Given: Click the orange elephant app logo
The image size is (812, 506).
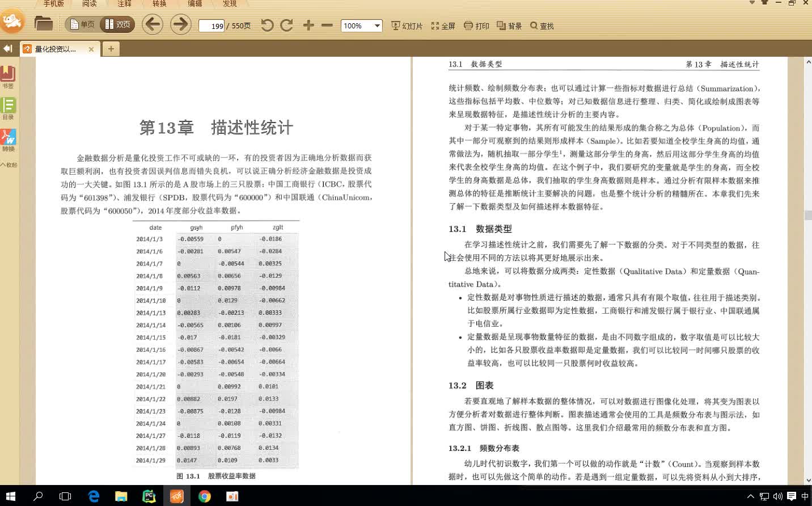Looking at the screenshot, I should 12,22.
